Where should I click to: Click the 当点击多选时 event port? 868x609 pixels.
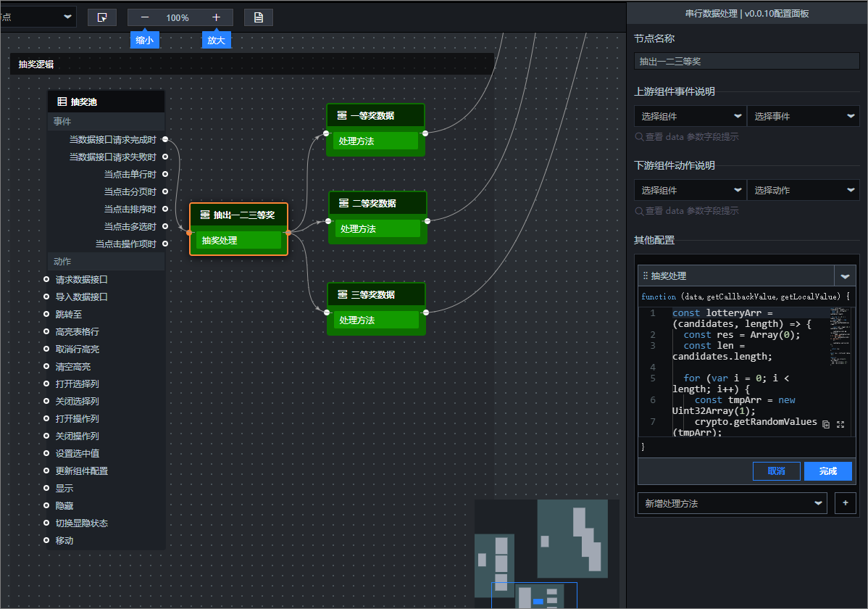pyautogui.click(x=165, y=226)
